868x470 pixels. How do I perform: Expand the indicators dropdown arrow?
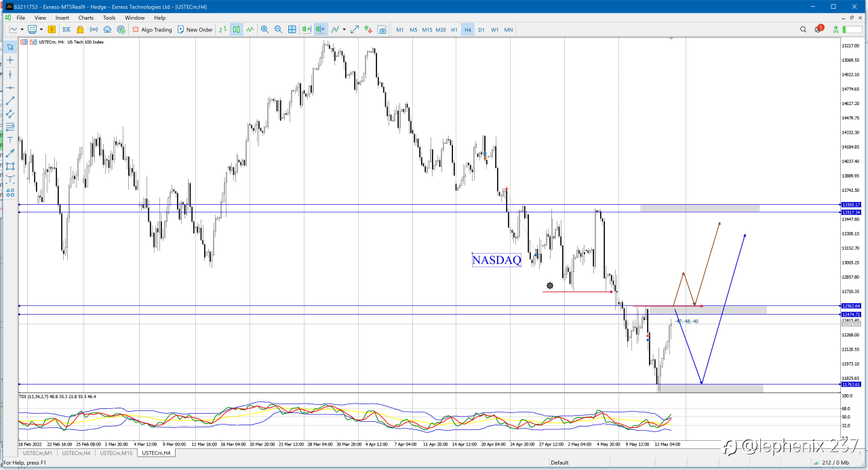click(344, 30)
